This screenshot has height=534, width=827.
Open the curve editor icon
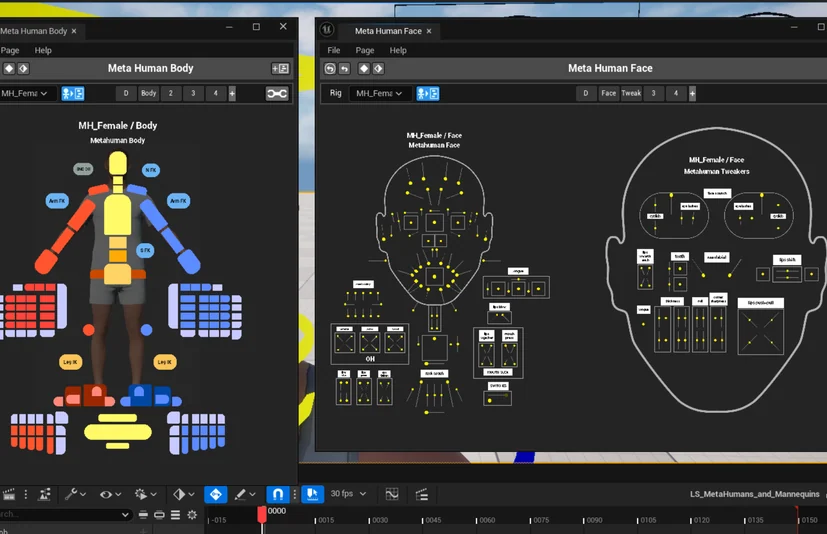(392, 494)
